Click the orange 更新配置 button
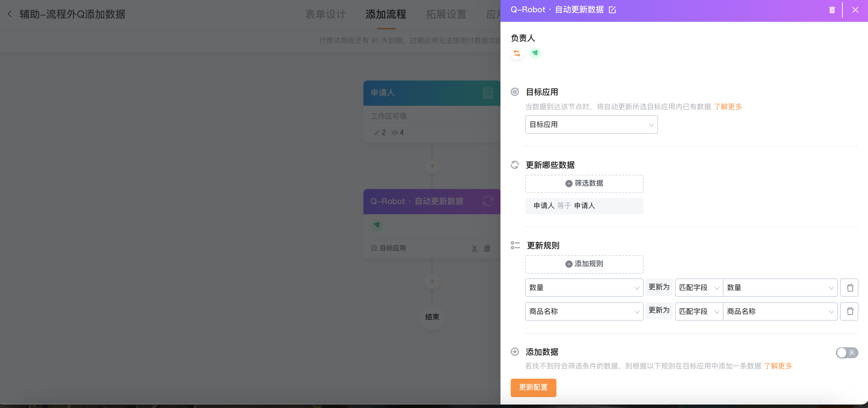This screenshot has height=408, width=868. [x=533, y=388]
